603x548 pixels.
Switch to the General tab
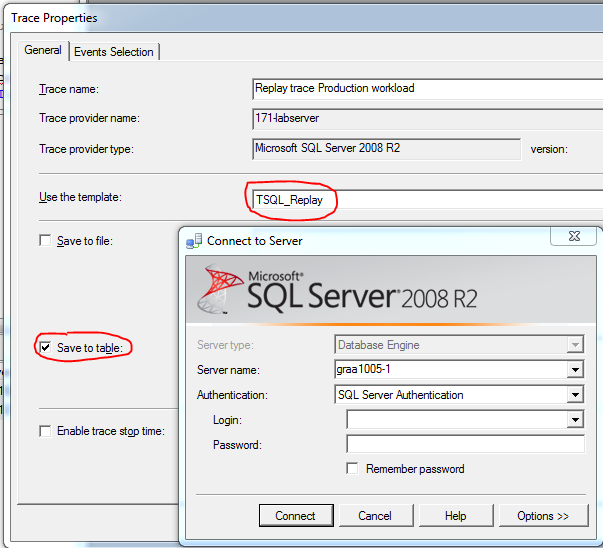[x=43, y=50]
